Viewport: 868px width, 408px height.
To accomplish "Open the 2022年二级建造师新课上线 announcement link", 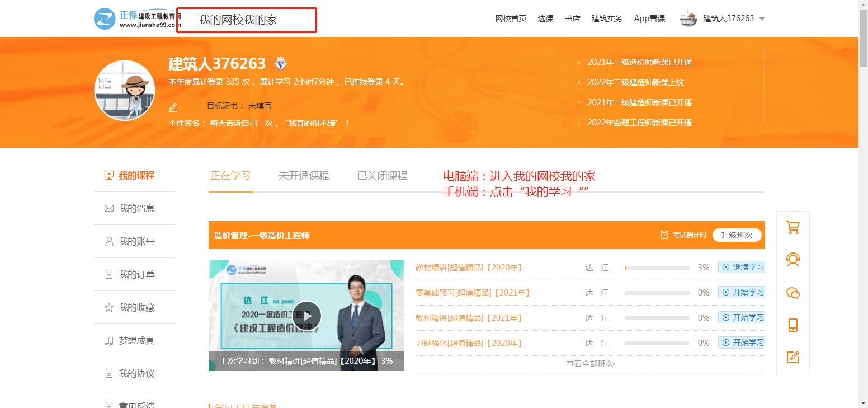I will [x=635, y=82].
